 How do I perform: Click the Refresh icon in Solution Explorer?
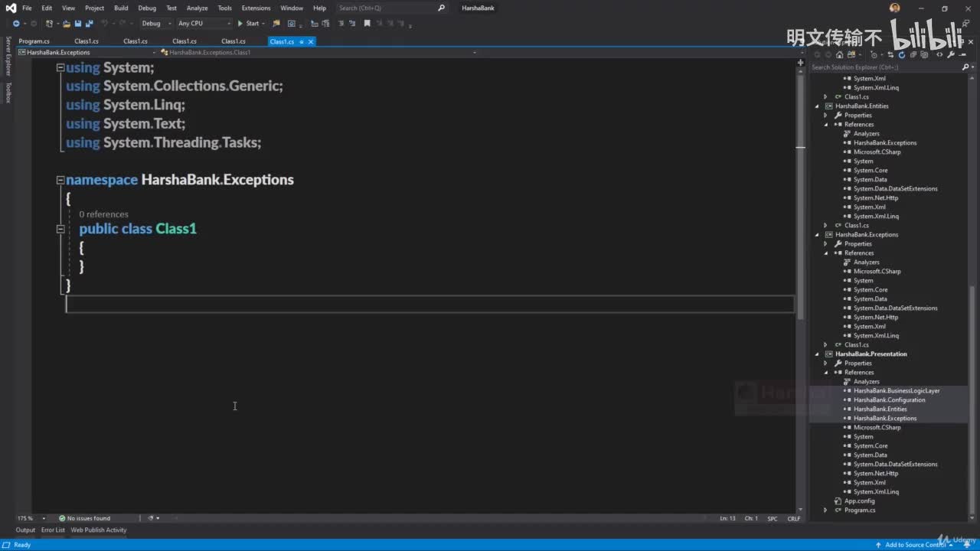coord(902,55)
